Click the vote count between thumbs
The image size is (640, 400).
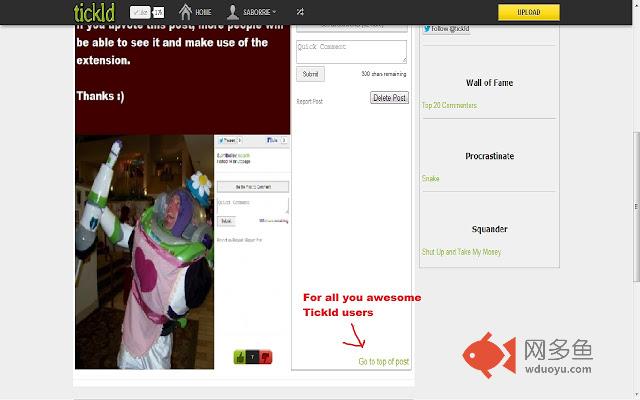click(x=253, y=357)
